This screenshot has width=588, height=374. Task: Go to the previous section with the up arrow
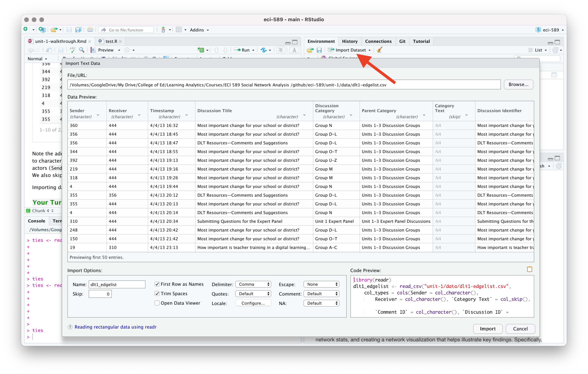pos(216,50)
